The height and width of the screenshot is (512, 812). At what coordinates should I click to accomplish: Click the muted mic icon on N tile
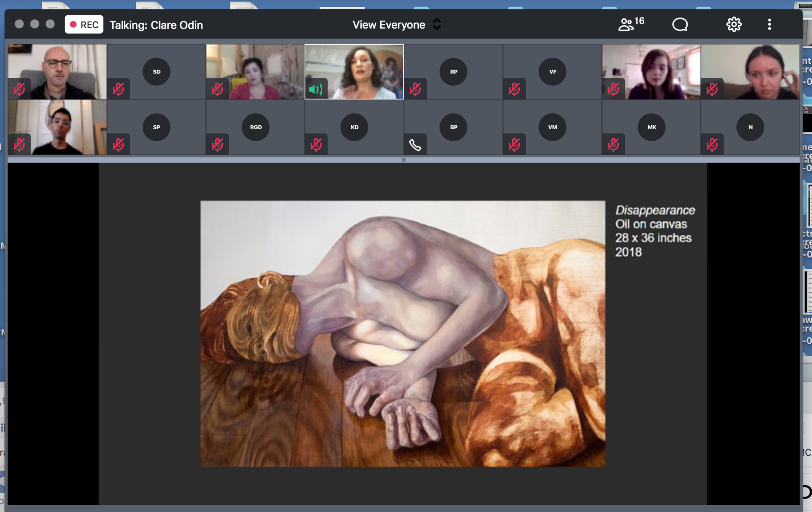[712, 145]
